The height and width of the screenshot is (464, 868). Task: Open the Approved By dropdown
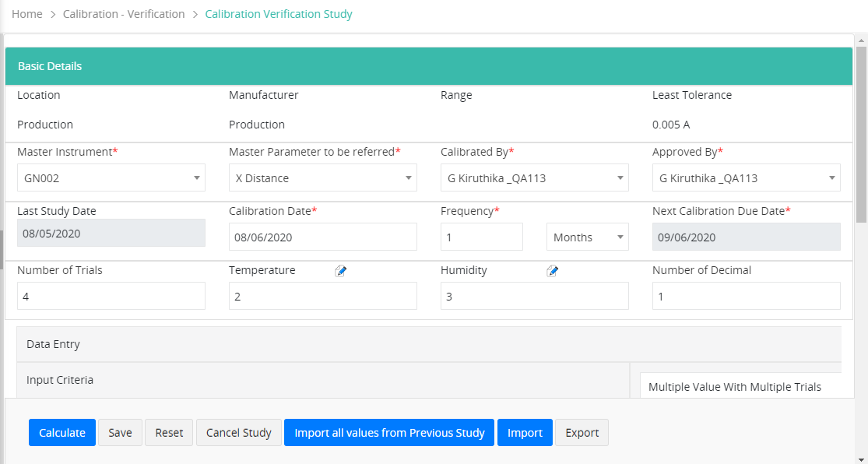747,178
